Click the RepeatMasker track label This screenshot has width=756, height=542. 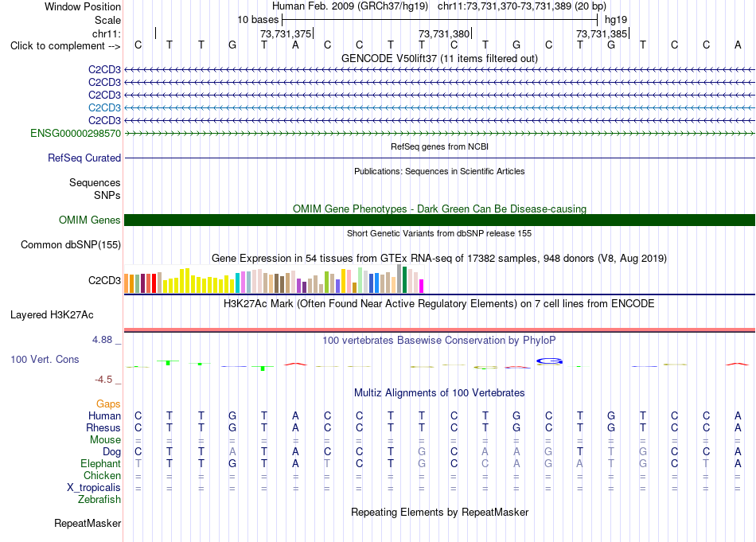pos(88,523)
